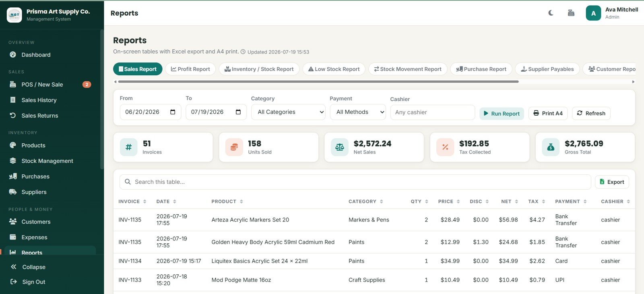
Task: Sort table by Category column
Action: tap(366, 201)
